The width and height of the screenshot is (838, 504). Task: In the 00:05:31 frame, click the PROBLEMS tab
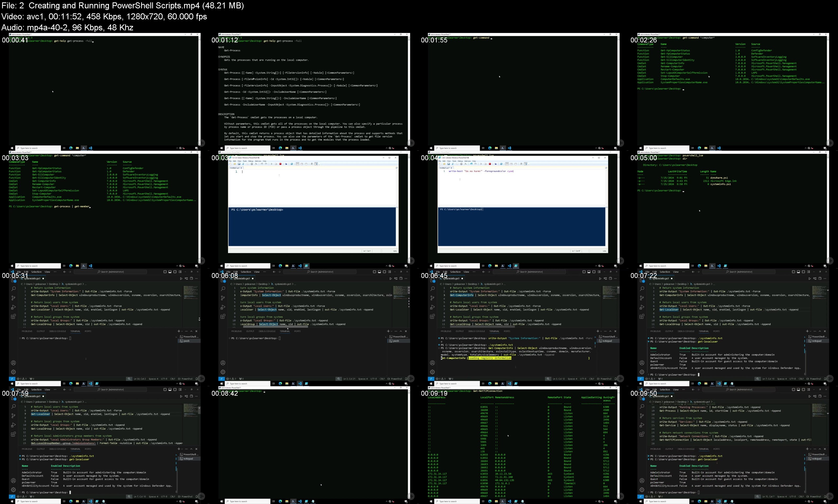(x=27, y=331)
